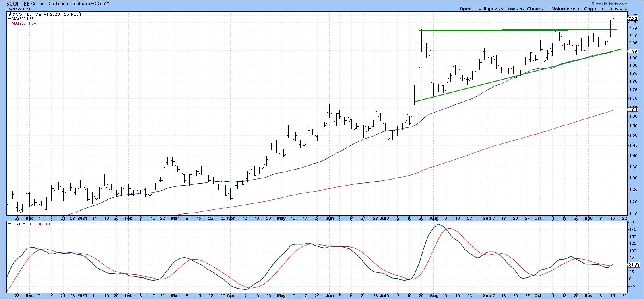Click the 1.99 MA(50) axis tag

(632, 51)
